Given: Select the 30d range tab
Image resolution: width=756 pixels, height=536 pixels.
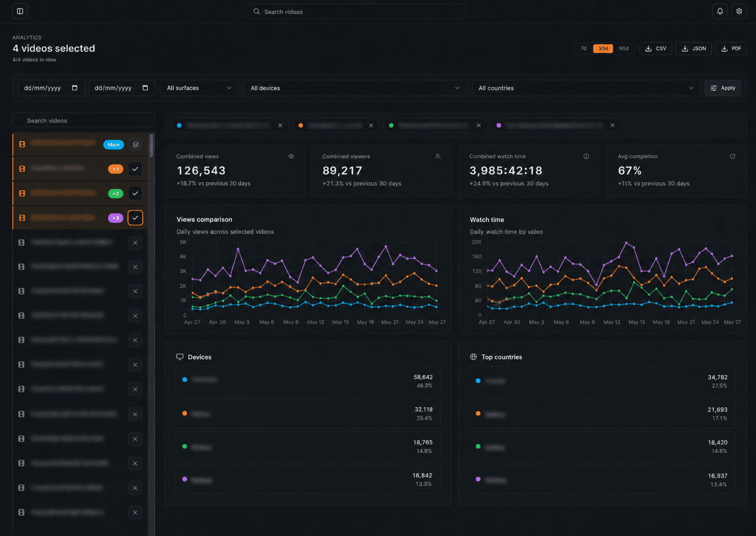Looking at the screenshot, I should 603,49.
